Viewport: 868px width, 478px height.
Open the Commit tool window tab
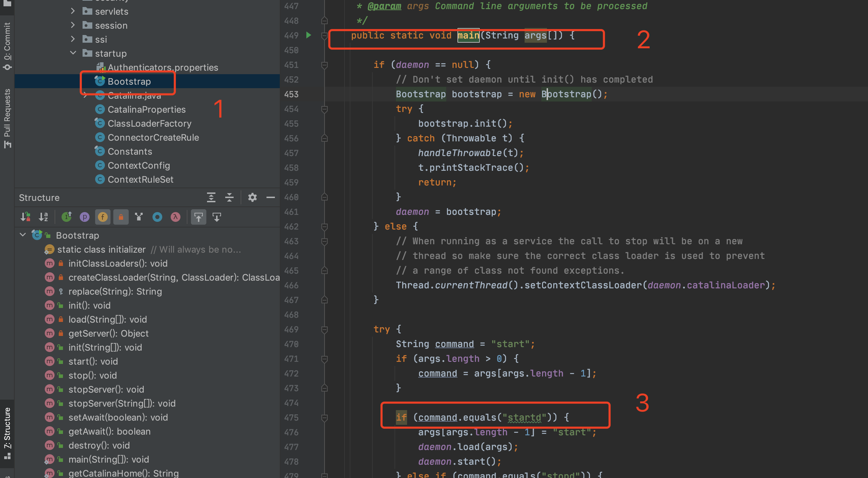pos(7,45)
